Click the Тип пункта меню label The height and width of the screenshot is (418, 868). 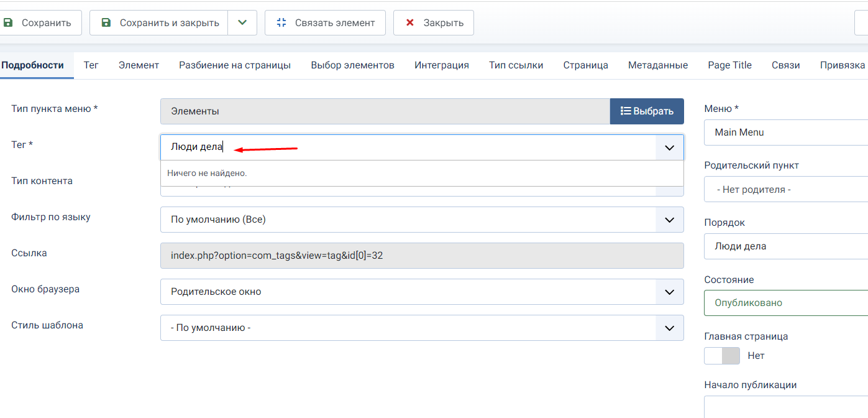click(x=55, y=109)
